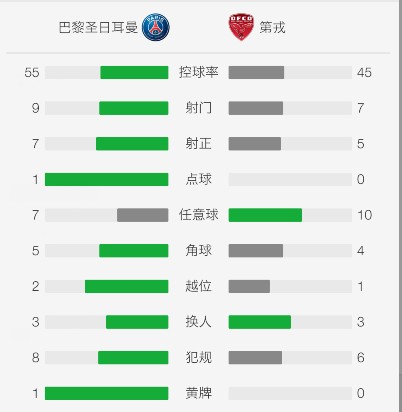402x412 pixels.
Task: Click the Dijon DFCO red crest
Action: (241, 27)
